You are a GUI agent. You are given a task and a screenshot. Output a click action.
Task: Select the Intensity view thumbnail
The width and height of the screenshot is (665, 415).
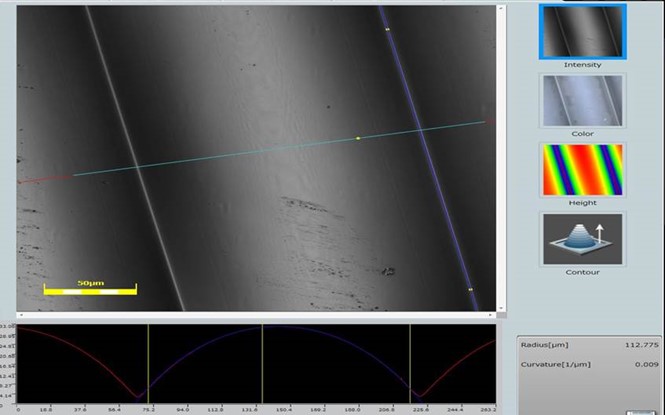[x=582, y=33]
